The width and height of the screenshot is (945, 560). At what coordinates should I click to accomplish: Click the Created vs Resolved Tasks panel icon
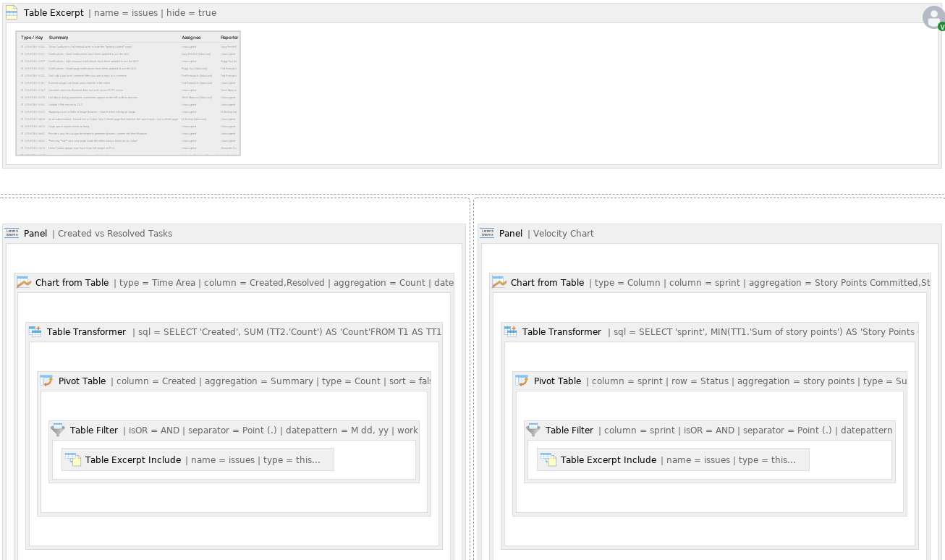click(12, 233)
